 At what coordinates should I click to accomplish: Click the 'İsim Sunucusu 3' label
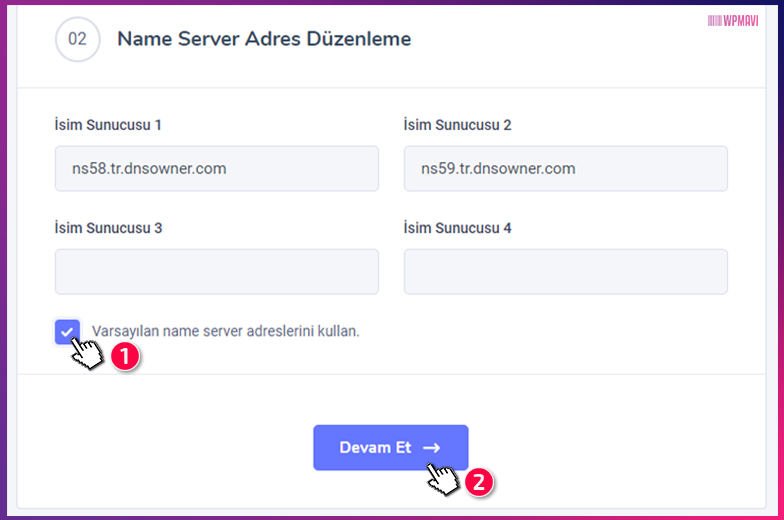click(108, 228)
